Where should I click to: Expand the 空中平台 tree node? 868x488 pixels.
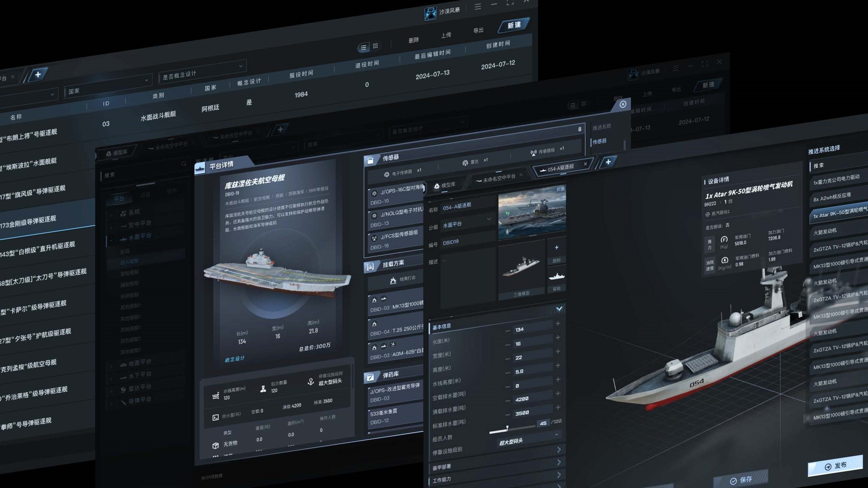point(111,227)
